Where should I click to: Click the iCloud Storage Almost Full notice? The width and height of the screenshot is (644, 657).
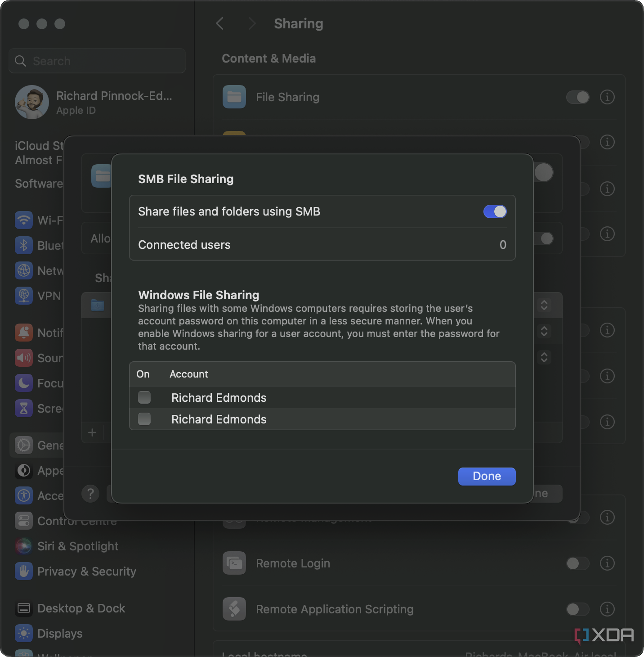(39, 153)
